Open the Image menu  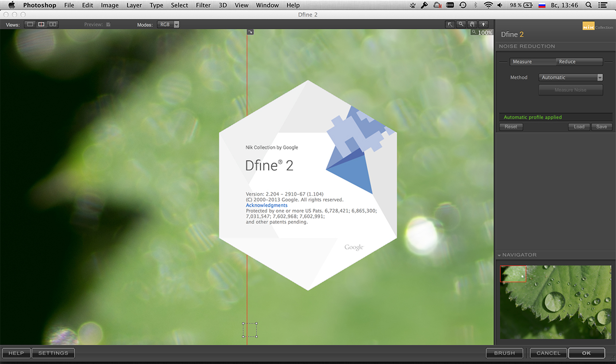pos(110,5)
